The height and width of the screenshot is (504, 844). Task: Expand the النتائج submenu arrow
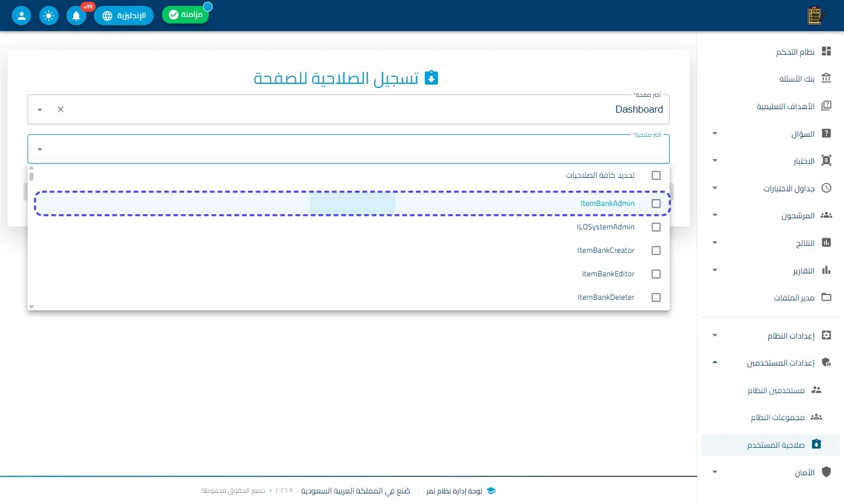[x=715, y=243]
